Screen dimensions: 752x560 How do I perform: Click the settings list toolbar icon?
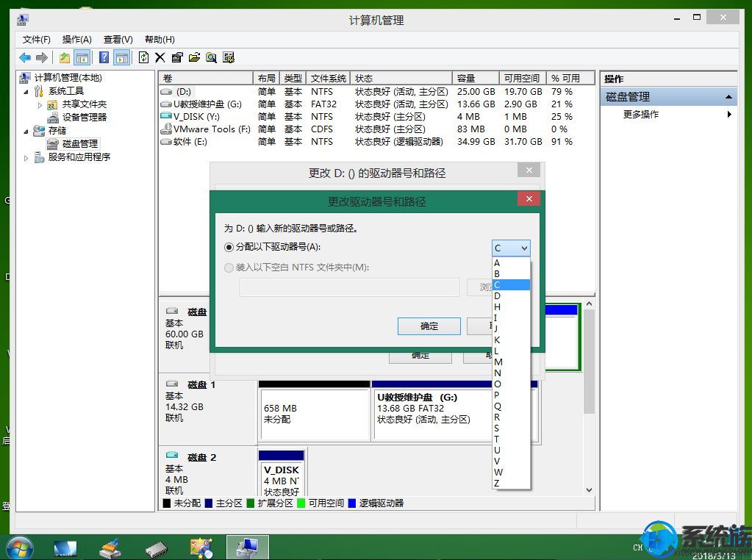click(x=229, y=58)
